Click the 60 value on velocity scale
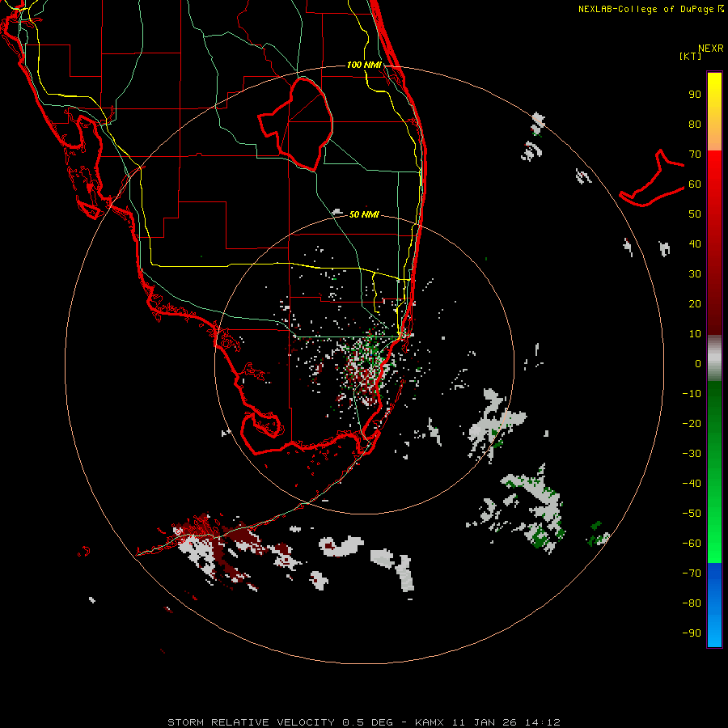Screen dimensions: 728x728 695,184
